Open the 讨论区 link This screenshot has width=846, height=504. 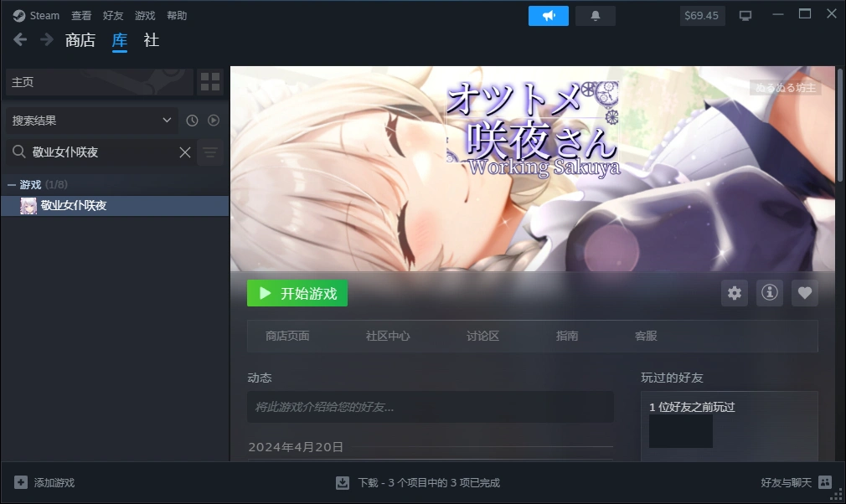(482, 336)
